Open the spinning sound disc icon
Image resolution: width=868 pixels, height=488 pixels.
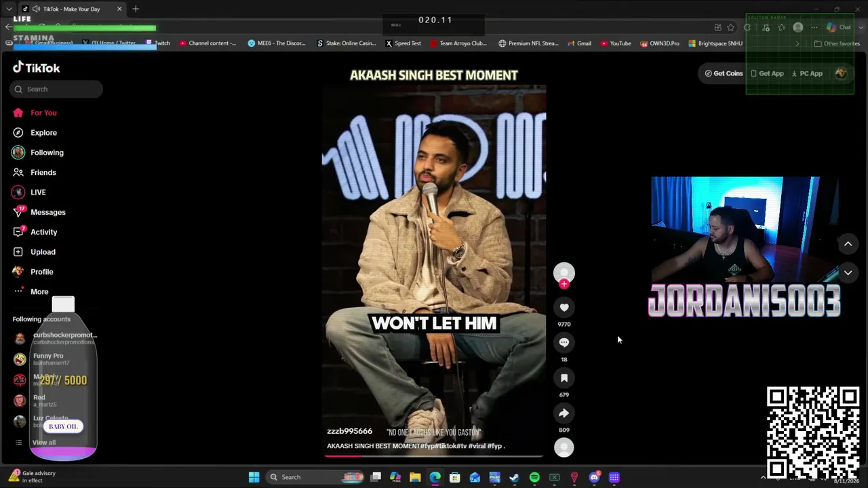[x=564, y=447]
